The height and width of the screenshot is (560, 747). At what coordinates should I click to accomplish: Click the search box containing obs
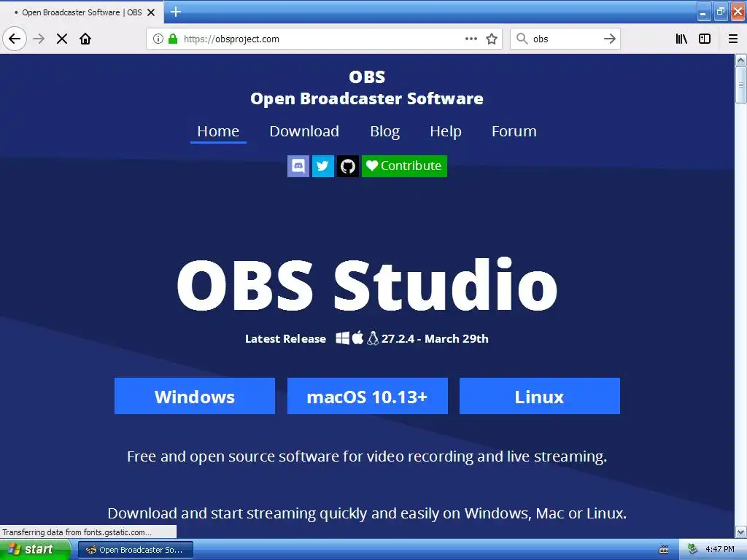565,39
